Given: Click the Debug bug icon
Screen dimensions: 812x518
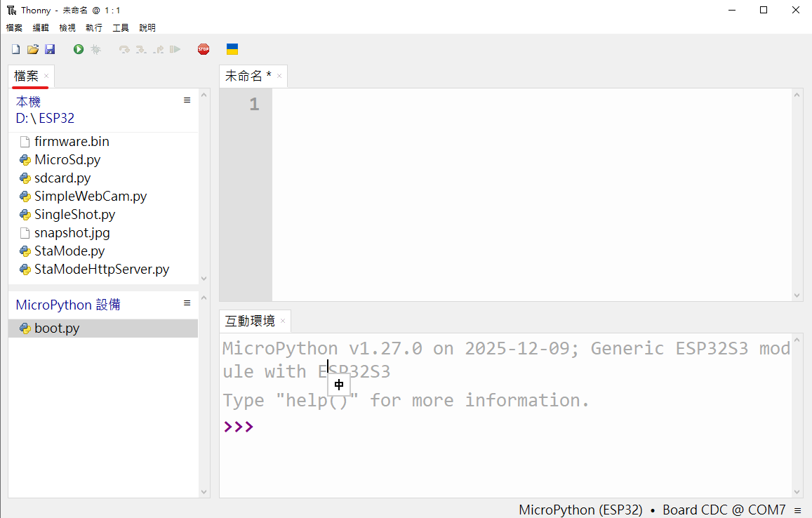Looking at the screenshot, I should (96, 49).
